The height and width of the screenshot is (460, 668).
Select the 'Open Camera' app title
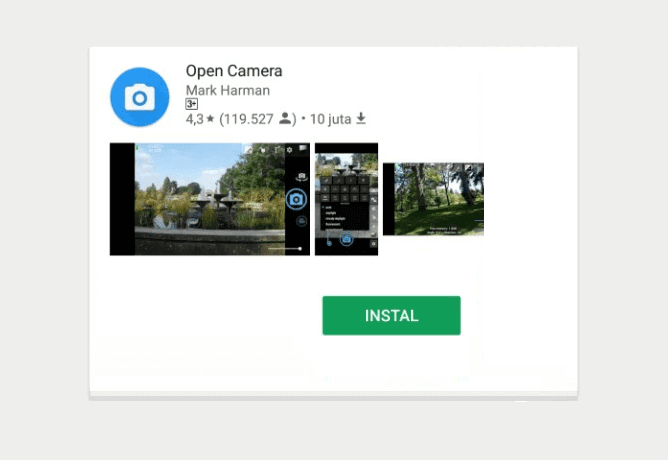click(x=234, y=71)
